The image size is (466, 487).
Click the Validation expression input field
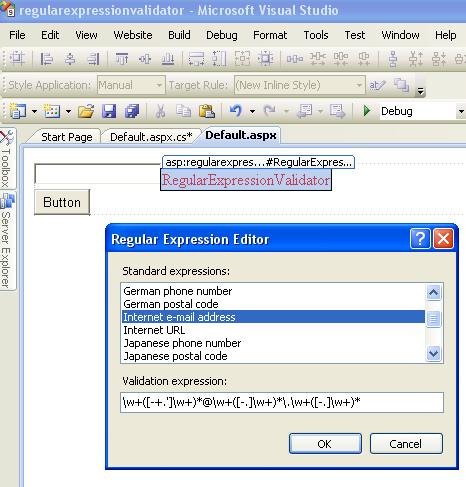(x=282, y=402)
